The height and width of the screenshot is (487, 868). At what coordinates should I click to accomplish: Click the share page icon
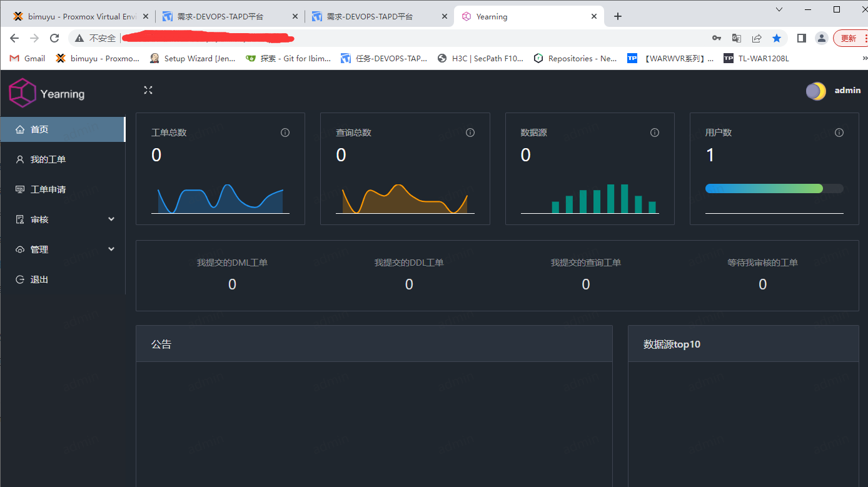(757, 38)
